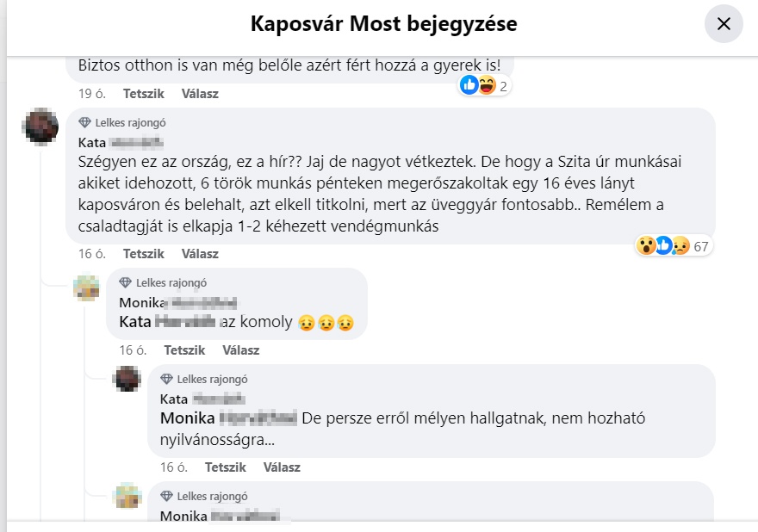The height and width of the screenshot is (532, 758).
Task: Reply to Kata's 'mélyen hallgatnak' comment
Action: [x=282, y=467]
